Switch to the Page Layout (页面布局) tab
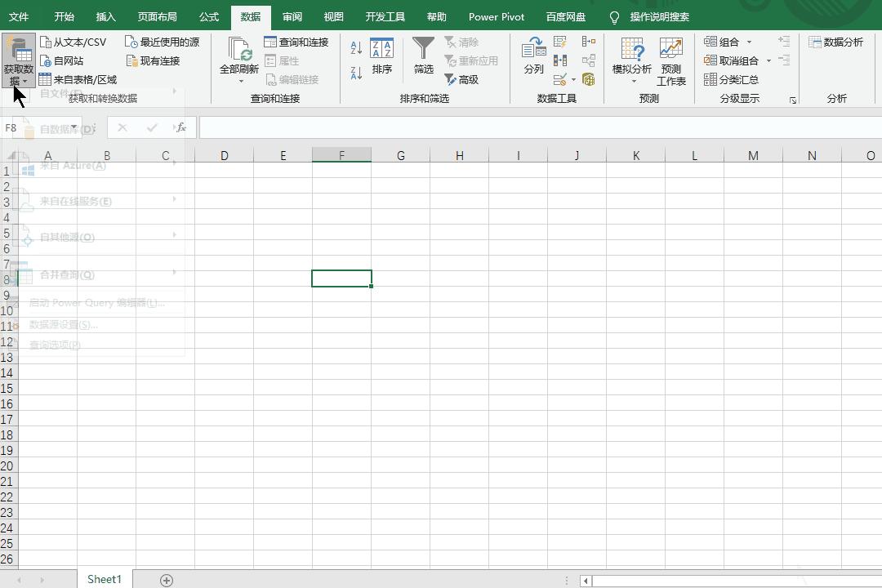The width and height of the screenshot is (882, 588). pyautogui.click(x=157, y=17)
